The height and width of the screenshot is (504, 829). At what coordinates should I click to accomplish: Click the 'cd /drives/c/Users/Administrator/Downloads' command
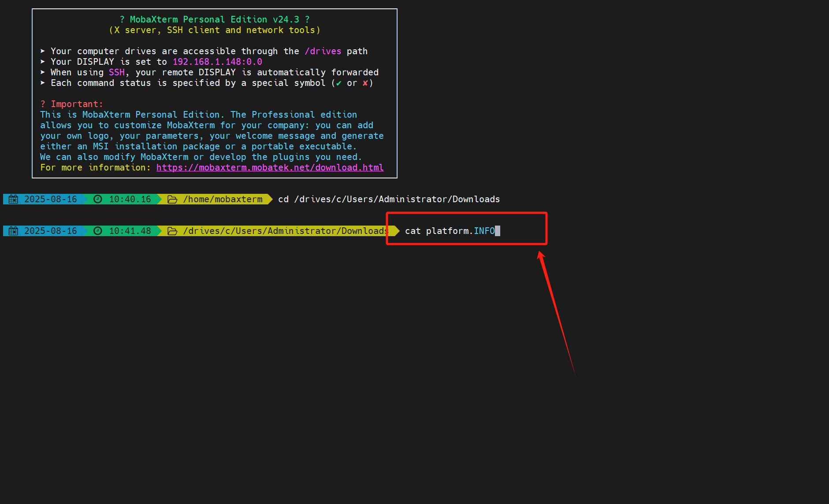click(389, 199)
